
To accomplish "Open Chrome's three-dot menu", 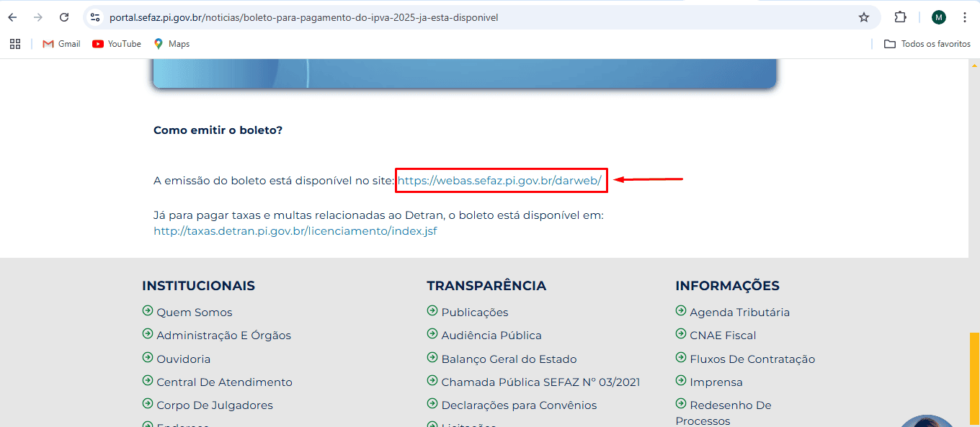I will coord(965,17).
